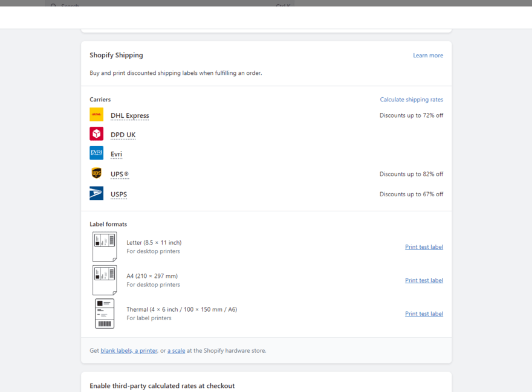Click the UPS shield logo

click(x=96, y=173)
